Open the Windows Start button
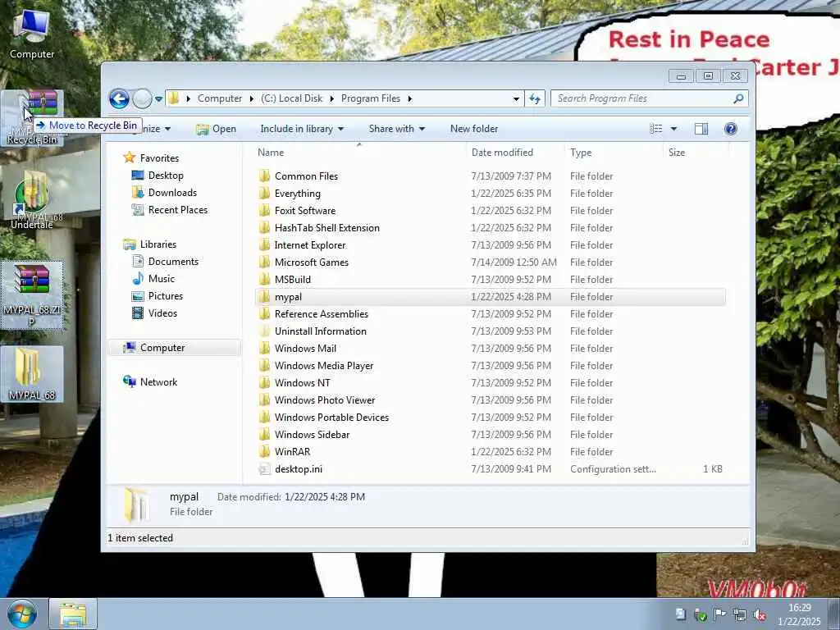The height and width of the screenshot is (630, 840). pos(22,614)
